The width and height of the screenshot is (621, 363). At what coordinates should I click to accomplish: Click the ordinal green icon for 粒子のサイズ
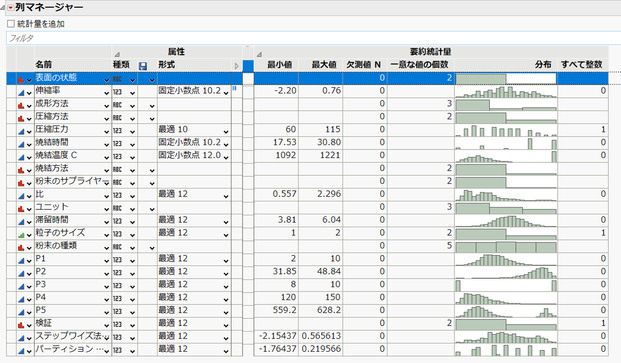21,234
